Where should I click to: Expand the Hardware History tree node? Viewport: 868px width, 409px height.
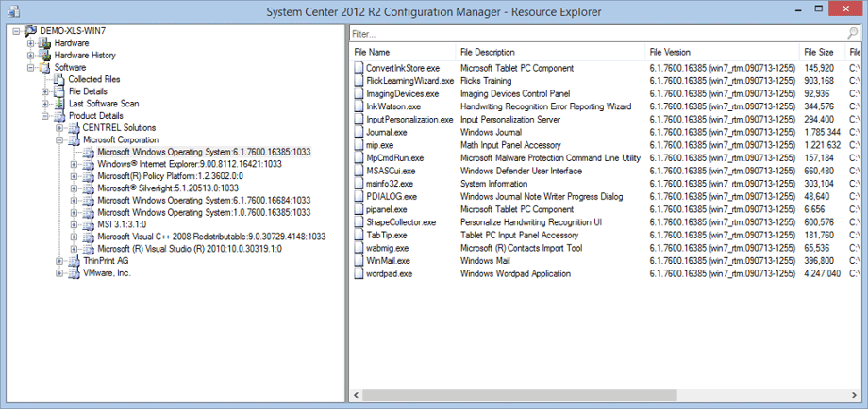(30, 56)
